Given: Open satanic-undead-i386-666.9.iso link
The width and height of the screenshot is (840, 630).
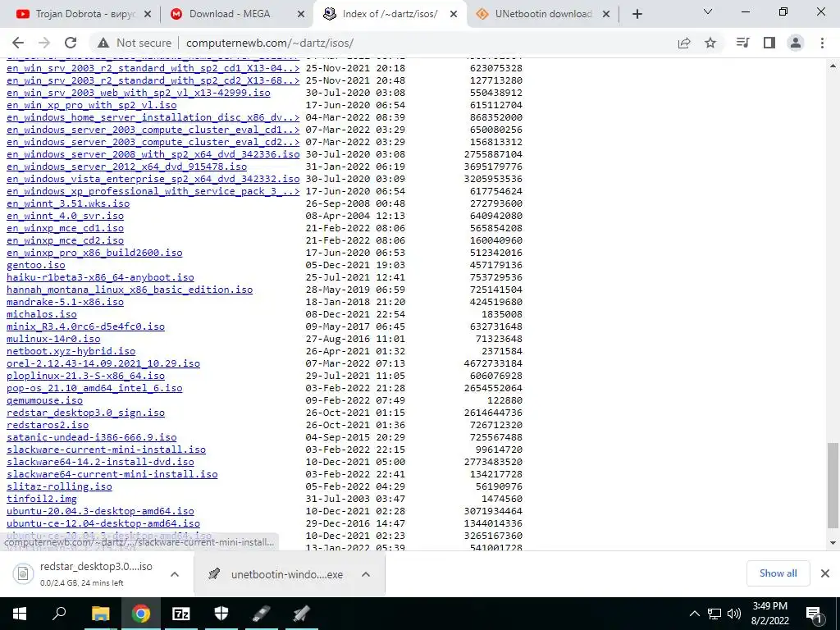Looking at the screenshot, I should tap(92, 437).
